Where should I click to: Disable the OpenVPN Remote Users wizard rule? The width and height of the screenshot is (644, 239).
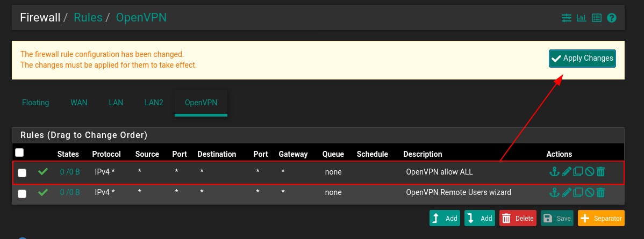pos(589,192)
